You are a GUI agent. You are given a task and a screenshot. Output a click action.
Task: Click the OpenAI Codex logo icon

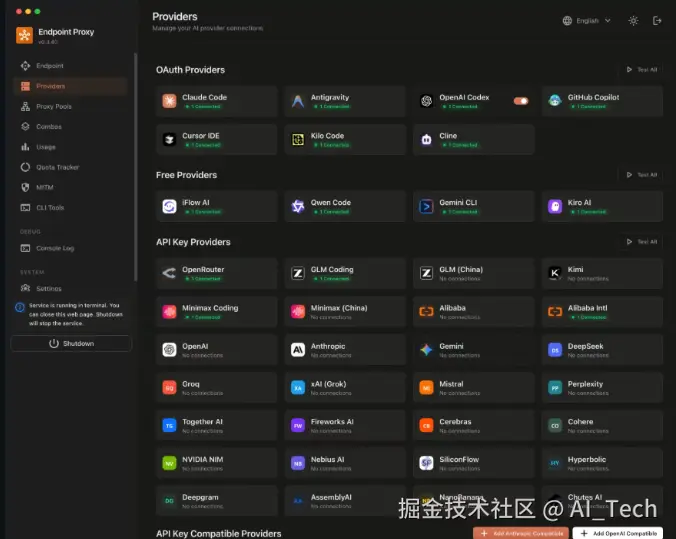click(426, 101)
